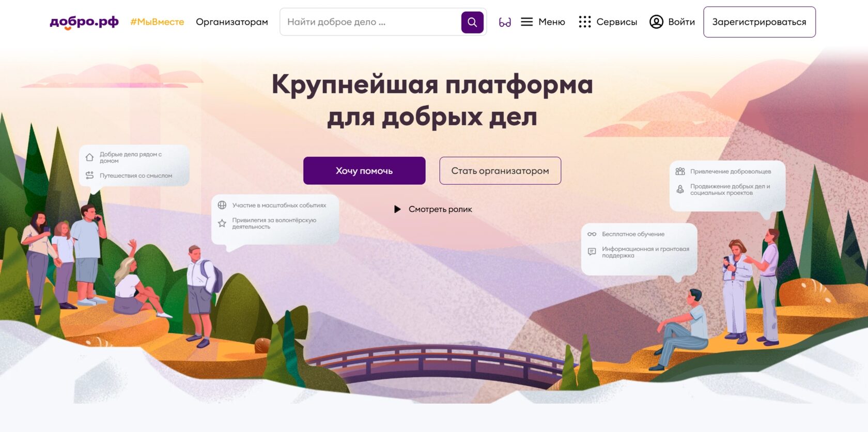Click the house icon beside Добрые дела рядом

click(89, 157)
